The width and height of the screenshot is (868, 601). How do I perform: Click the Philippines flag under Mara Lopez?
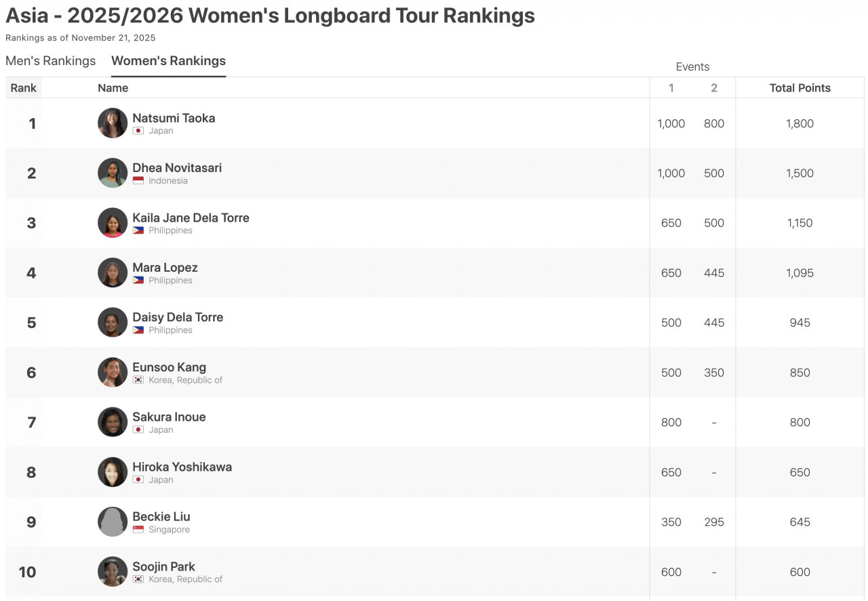138,281
